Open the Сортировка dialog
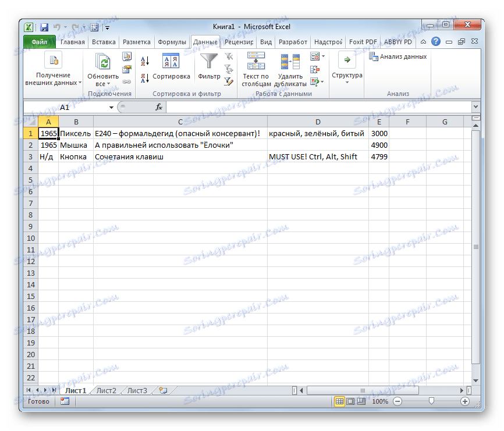Viewport: 504px width, 431px height. click(171, 67)
